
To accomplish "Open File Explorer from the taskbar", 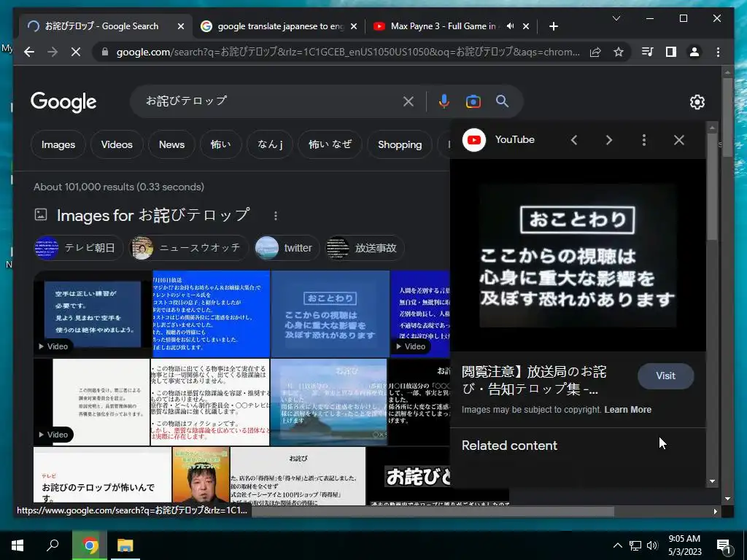I will [x=125, y=545].
